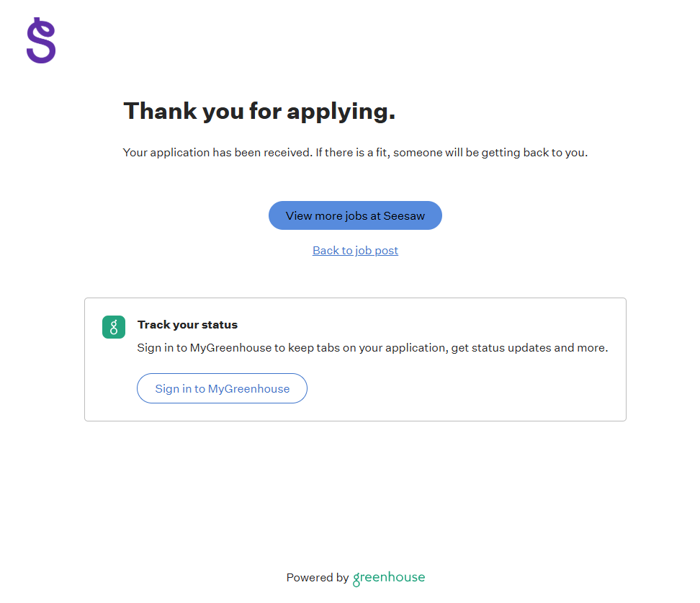
Task: Click the word 'applying' in the main heading
Action: coord(341,111)
